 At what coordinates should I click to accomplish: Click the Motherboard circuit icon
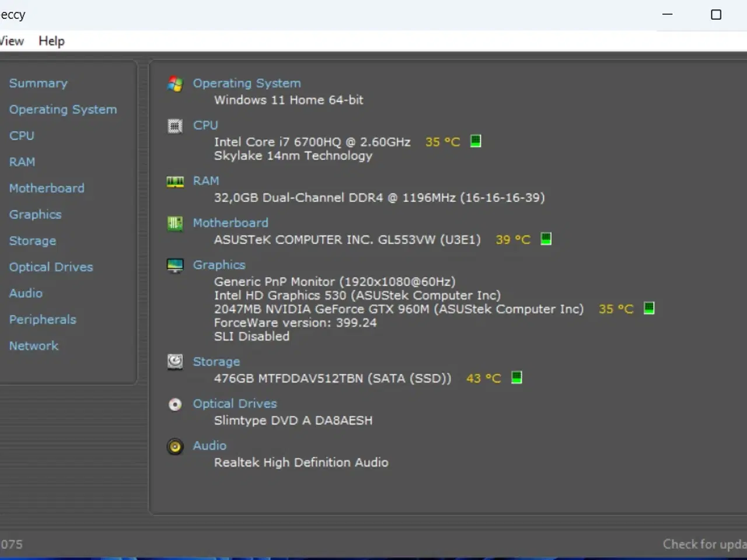175,223
